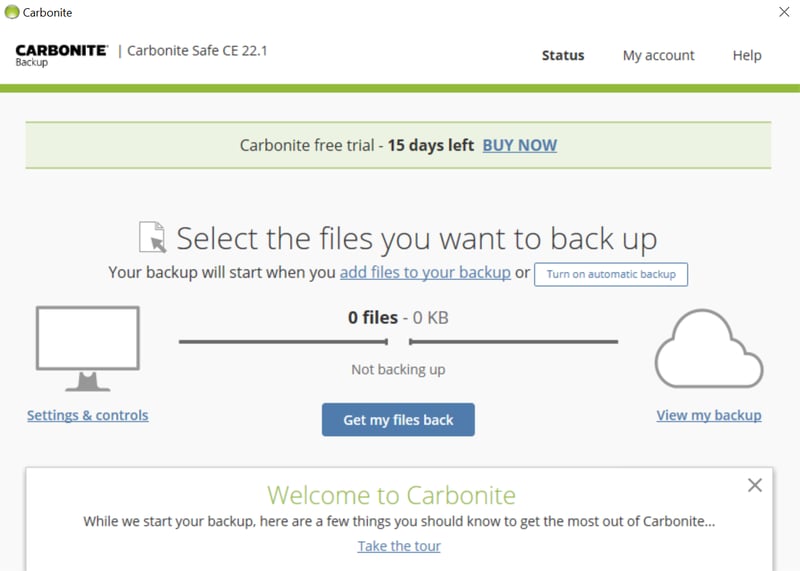Click the file selection icon beside the heading

[152, 238]
